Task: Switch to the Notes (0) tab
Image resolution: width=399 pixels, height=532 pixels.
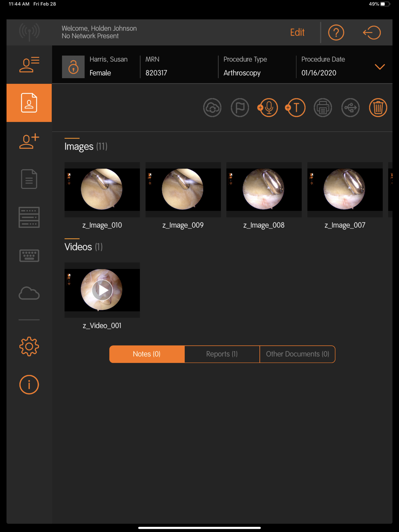Action: pyautogui.click(x=147, y=354)
